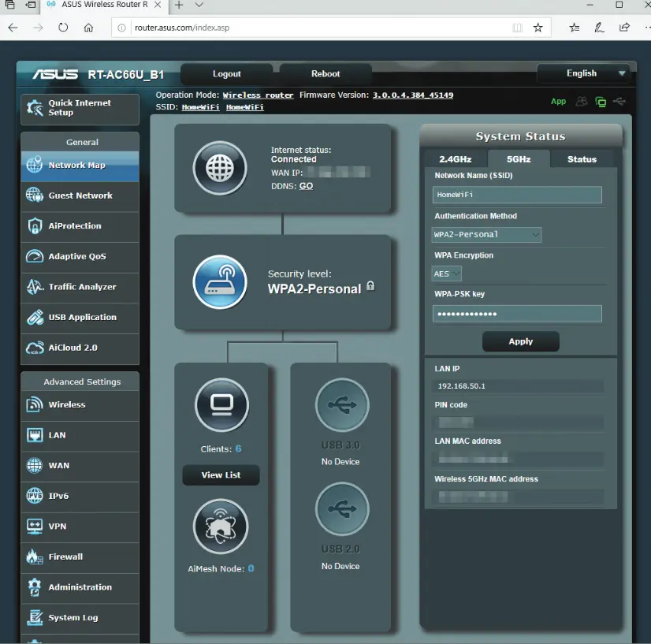The width and height of the screenshot is (651, 644).
Task: Open the AiMesh Node icon
Action: click(x=221, y=527)
